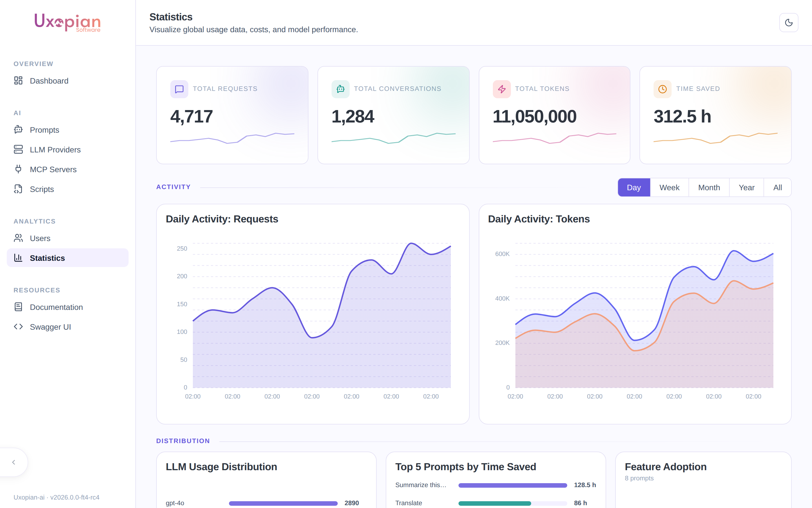This screenshot has width=812, height=508.
Task: Click the Swagger UI code brackets icon
Action: (18, 327)
